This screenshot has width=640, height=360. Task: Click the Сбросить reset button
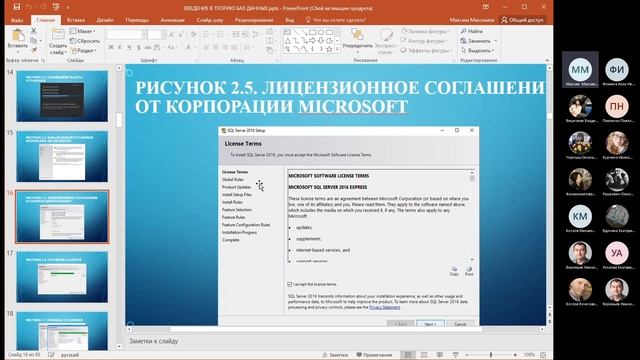click(85, 41)
